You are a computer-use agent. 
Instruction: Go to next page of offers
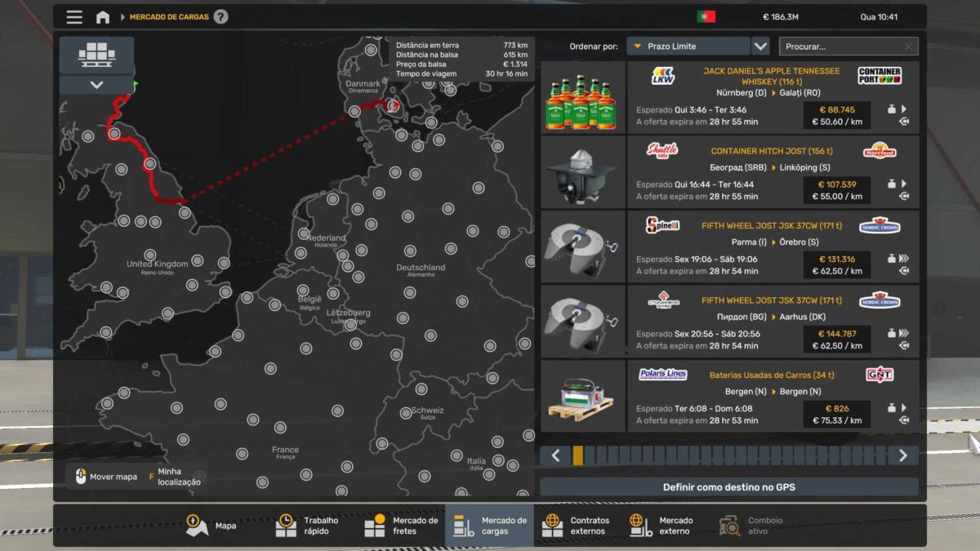(x=902, y=455)
